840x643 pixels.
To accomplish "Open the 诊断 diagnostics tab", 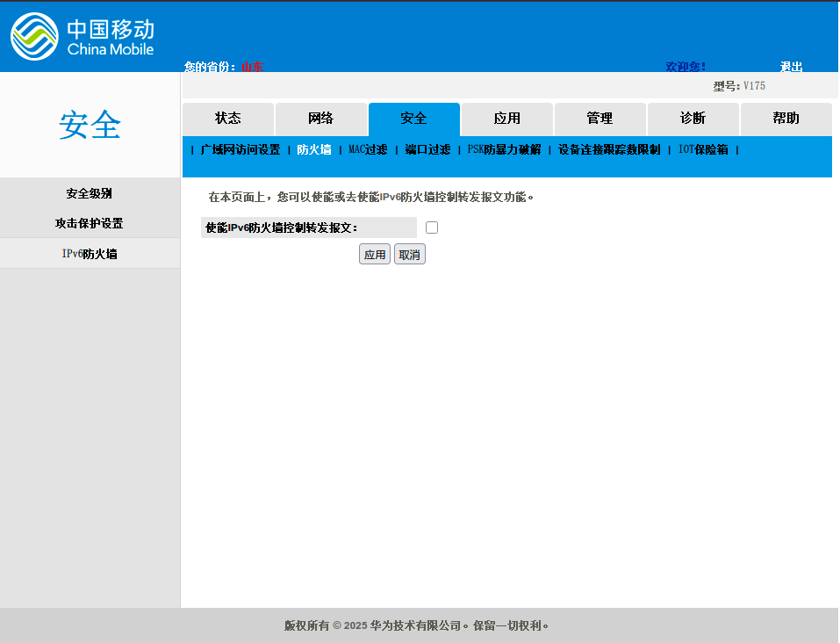I will coord(693,119).
